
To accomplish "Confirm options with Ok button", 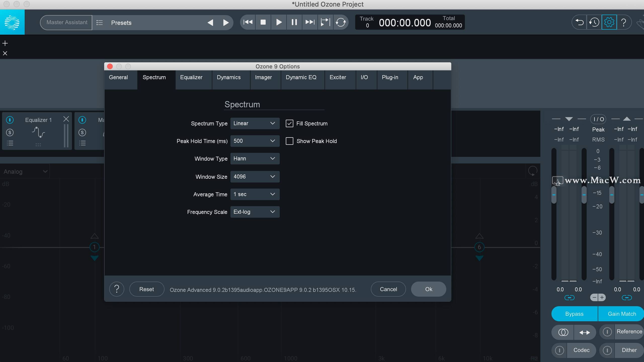I will click(x=429, y=289).
